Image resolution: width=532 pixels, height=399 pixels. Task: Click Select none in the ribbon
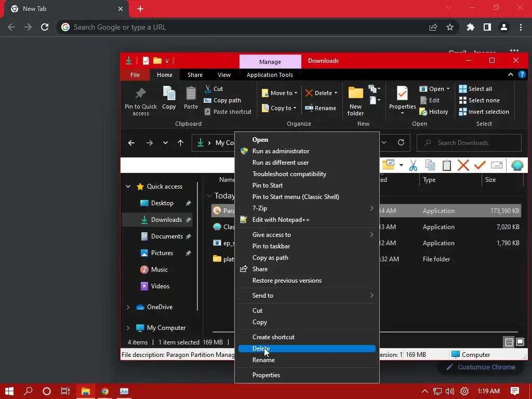coord(480,100)
